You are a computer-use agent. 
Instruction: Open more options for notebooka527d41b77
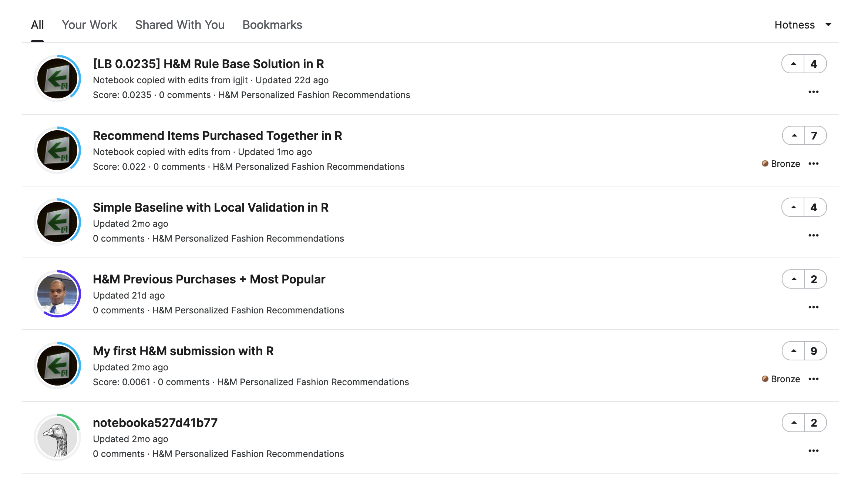[x=813, y=451]
